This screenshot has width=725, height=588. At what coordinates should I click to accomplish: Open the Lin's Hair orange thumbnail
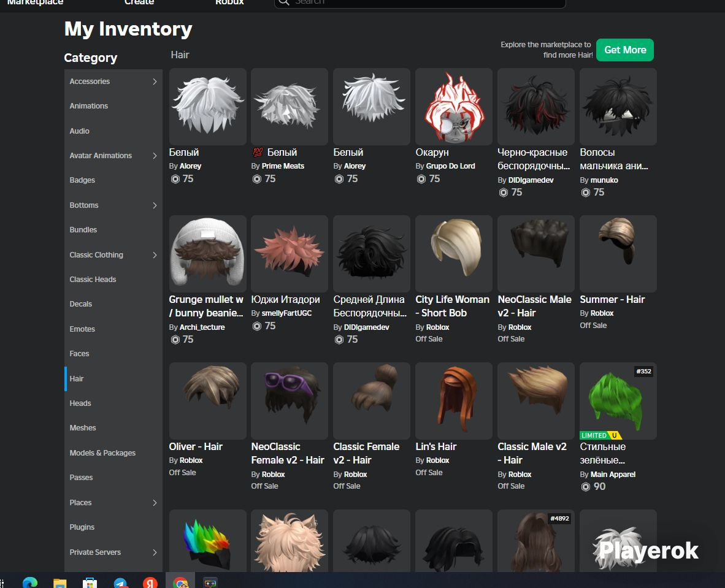454,401
